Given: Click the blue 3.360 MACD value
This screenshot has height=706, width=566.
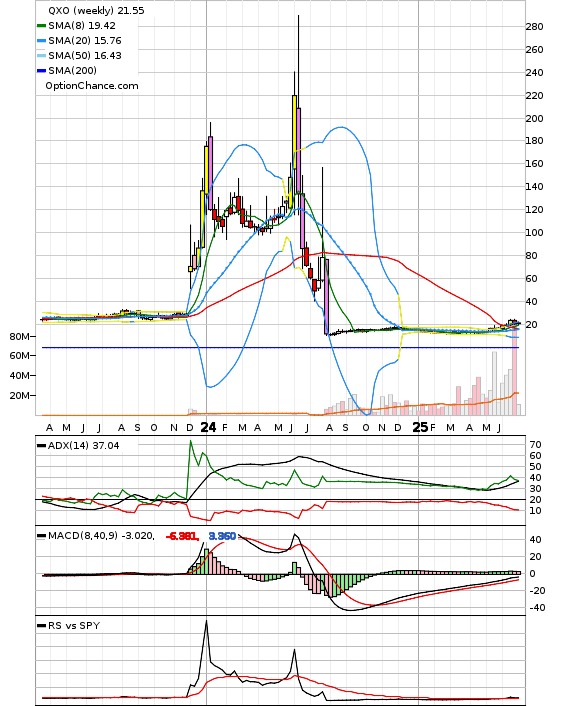Looking at the screenshot, I should 222,536.
